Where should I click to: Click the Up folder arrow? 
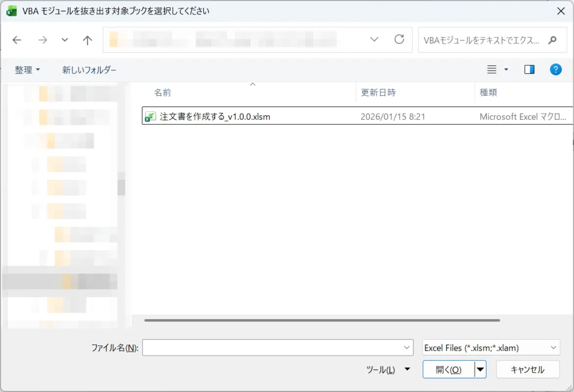tap(87, 40)
